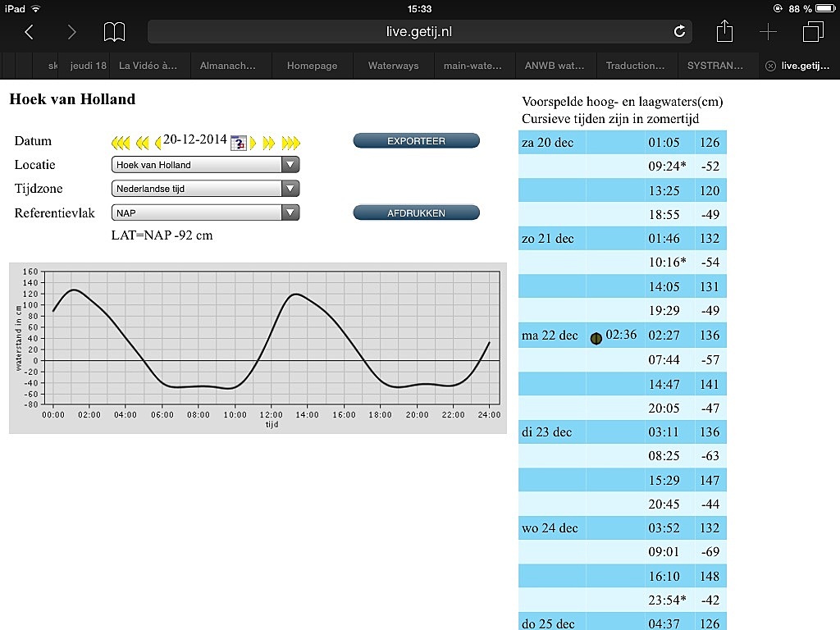This screenshot has height=630, width=840.
Task: Close the live.getij tab with its X icon
Action: [x=770, y=66]
